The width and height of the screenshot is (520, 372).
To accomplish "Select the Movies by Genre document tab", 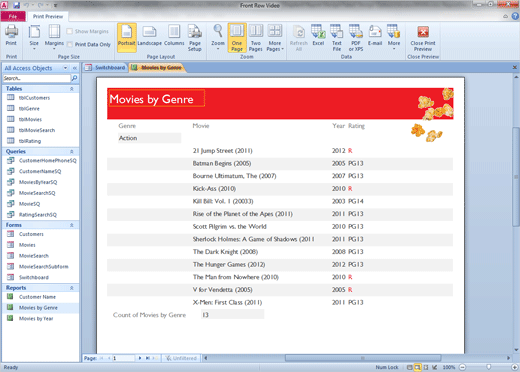I will pos(157,68).
